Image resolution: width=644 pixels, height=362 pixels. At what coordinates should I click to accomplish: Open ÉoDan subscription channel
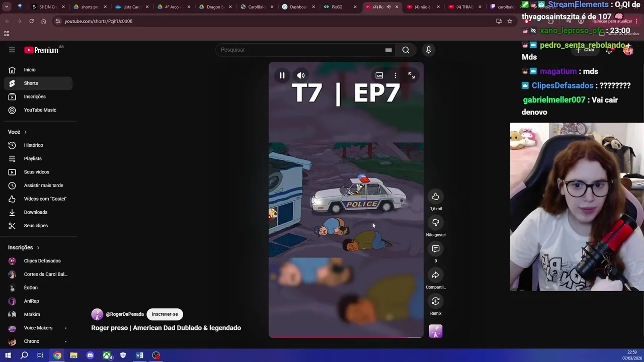point(38,288)
